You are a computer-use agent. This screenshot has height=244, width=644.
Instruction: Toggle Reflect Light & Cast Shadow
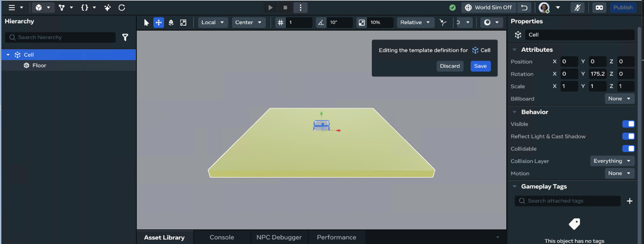click(628, 136)
